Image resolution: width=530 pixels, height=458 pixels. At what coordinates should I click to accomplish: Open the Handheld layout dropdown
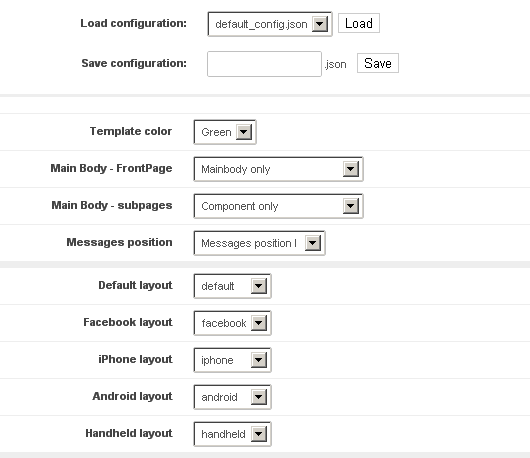point(232,434)
